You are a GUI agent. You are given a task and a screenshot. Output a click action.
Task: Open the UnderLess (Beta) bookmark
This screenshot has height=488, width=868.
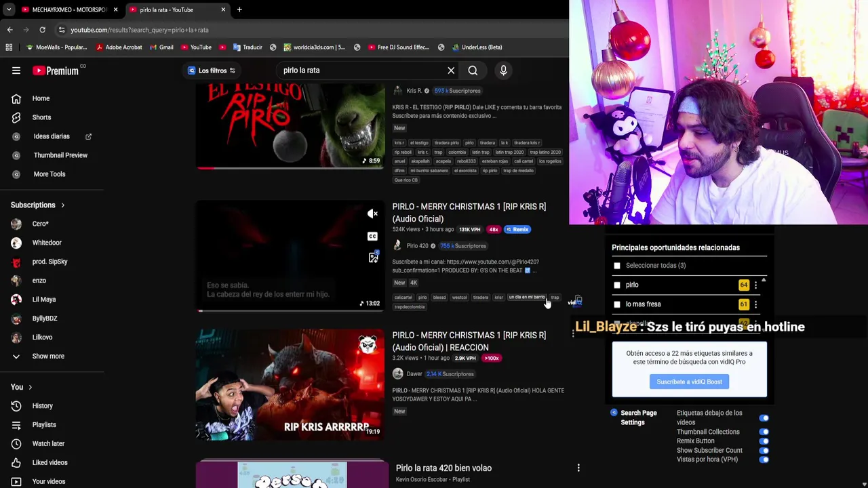coord(476,47)
